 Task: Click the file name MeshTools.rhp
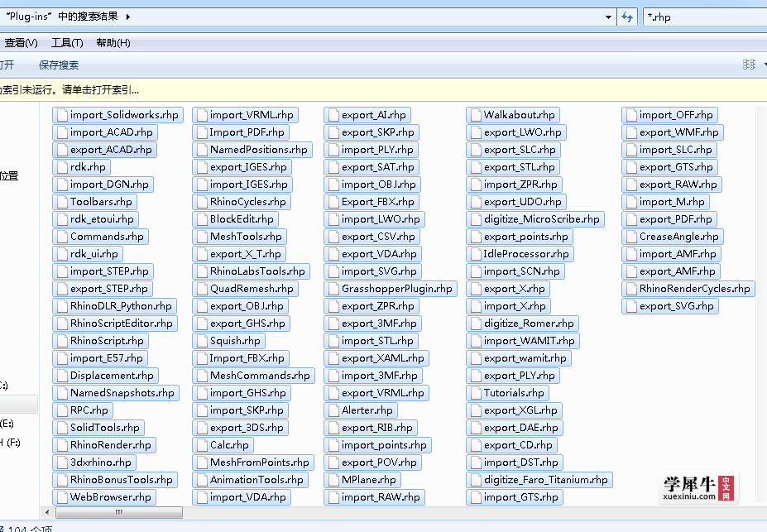pos(246,237)
